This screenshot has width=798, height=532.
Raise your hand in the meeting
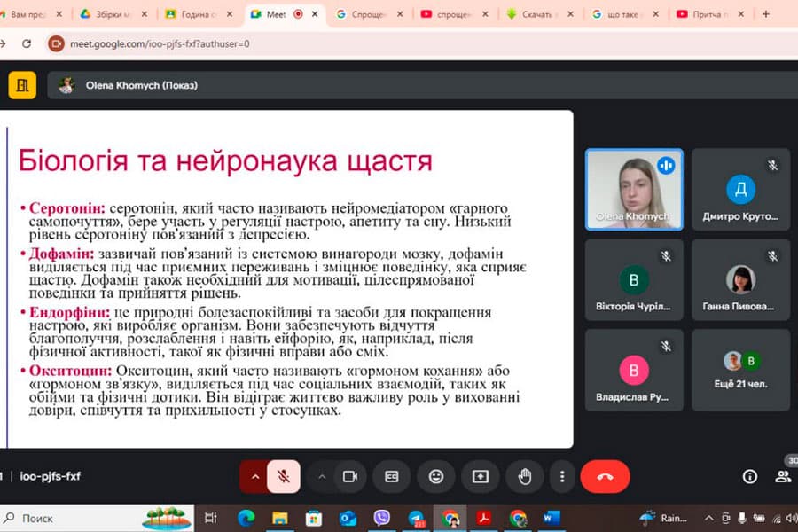point(523,476)
